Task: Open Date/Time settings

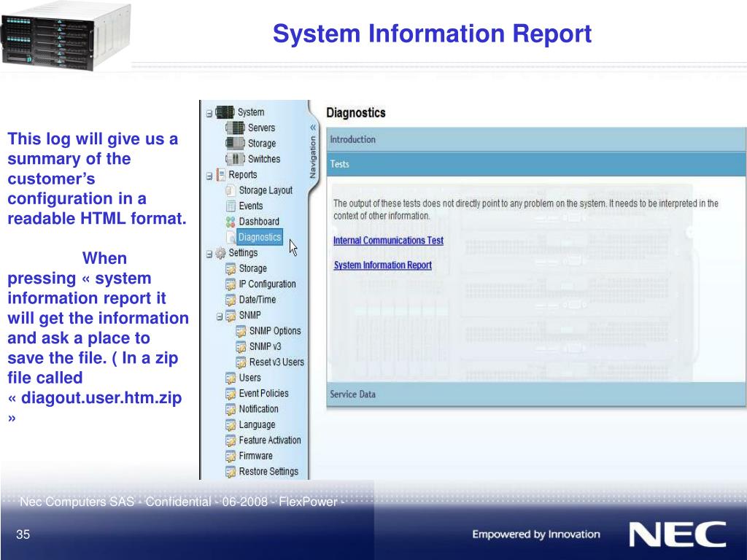Action: 258,300
